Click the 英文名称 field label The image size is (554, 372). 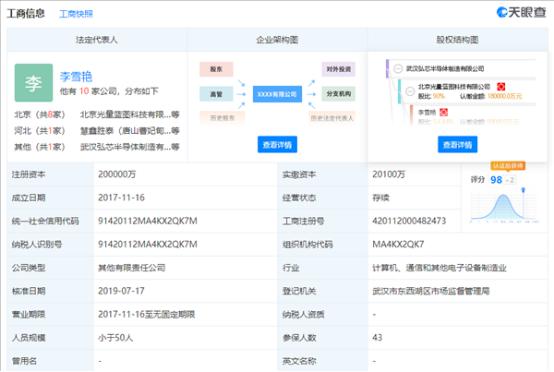[x=299, y=361]
